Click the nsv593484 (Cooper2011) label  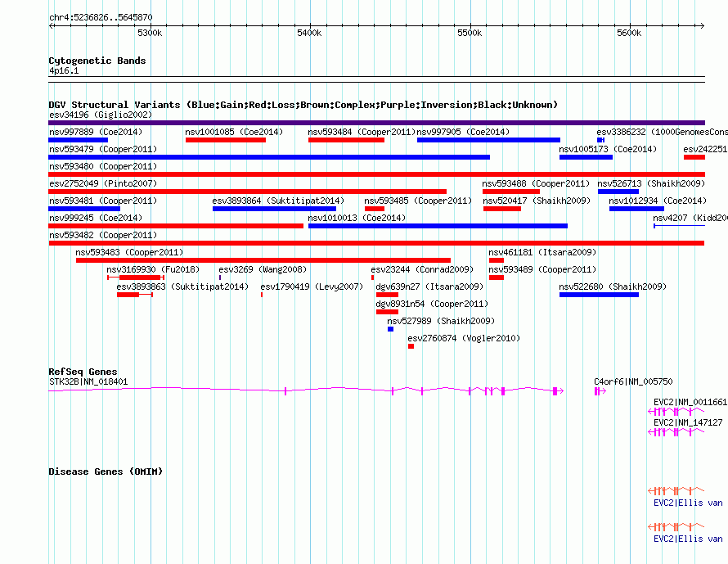(x=362, y=132)
